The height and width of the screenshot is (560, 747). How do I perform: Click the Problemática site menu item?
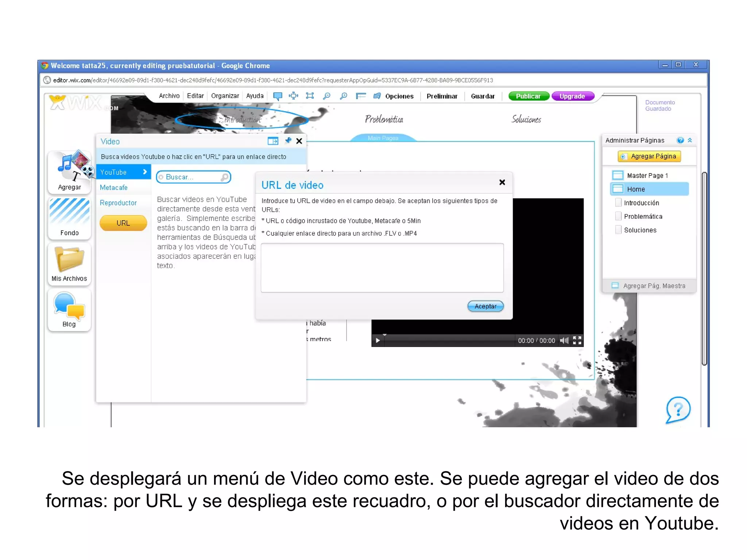384,119
